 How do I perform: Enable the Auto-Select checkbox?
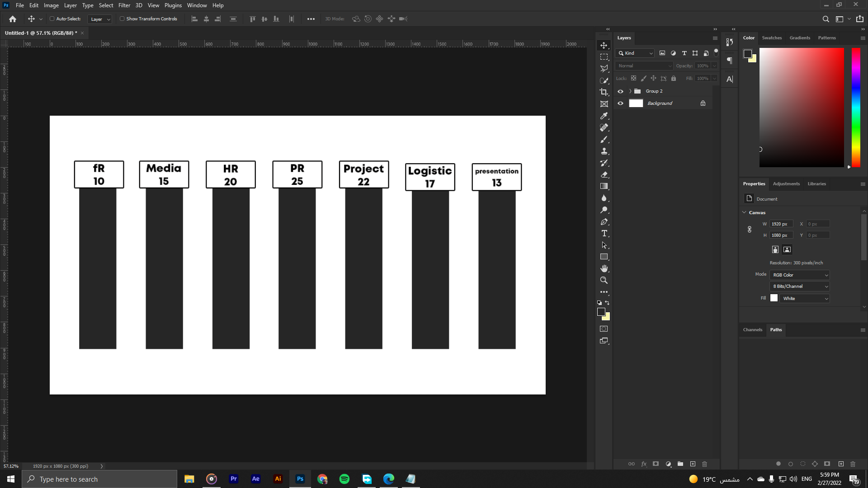[52, 19]
